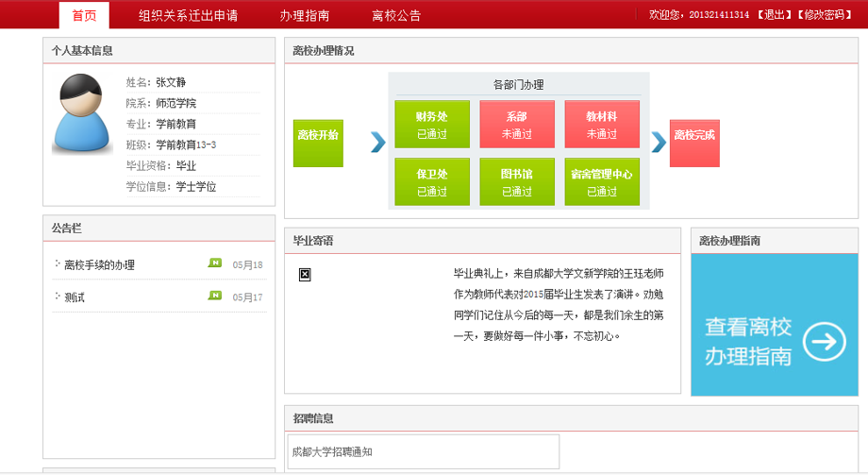Viewport: 868px width, 475px height.
Task: Click the circled arrow icon on guide banner
Action: click(x=824, y=342)
